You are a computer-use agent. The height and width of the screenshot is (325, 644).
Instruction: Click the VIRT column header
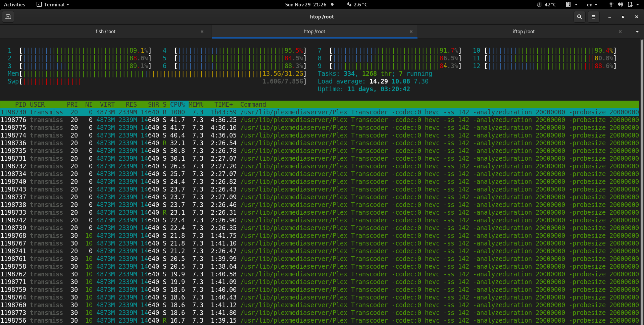[x=107, y=105]
